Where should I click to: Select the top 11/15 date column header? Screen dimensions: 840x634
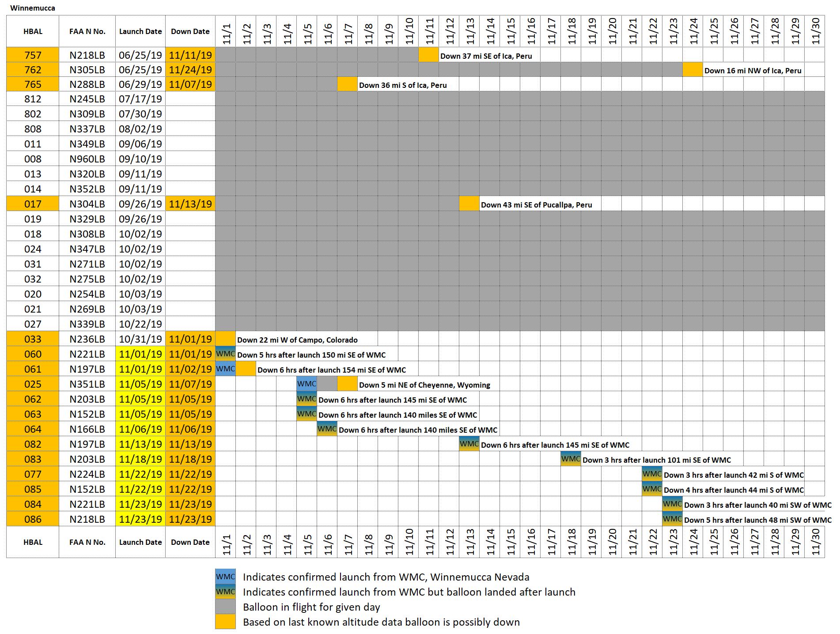pyautogui.click(x=510, y=31)
